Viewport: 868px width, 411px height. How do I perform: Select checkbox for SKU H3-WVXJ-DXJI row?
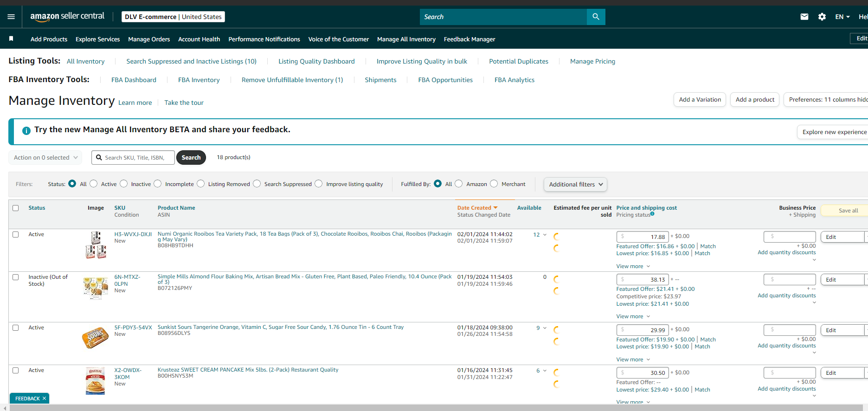(x=16, y=235)
